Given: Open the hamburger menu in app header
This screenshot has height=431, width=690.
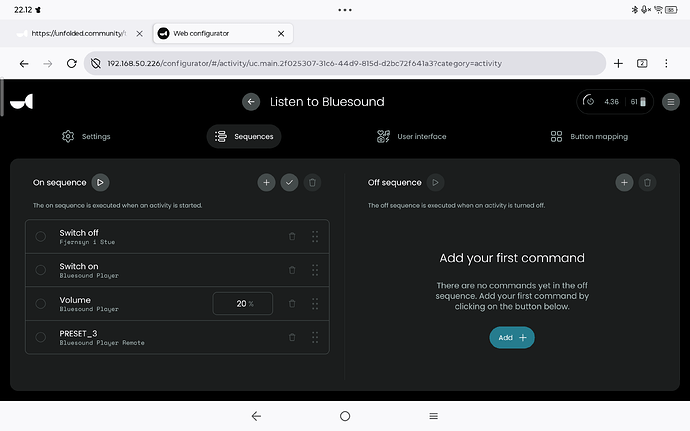Looking at the screenshot, I should coord(671,102).
